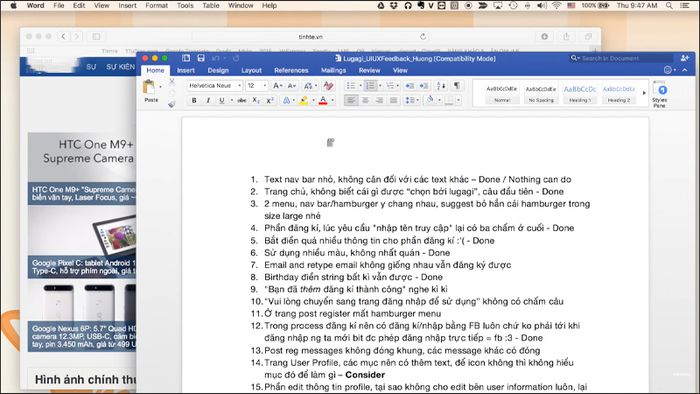Open the font size 12 dropdown

pos(257,86)
